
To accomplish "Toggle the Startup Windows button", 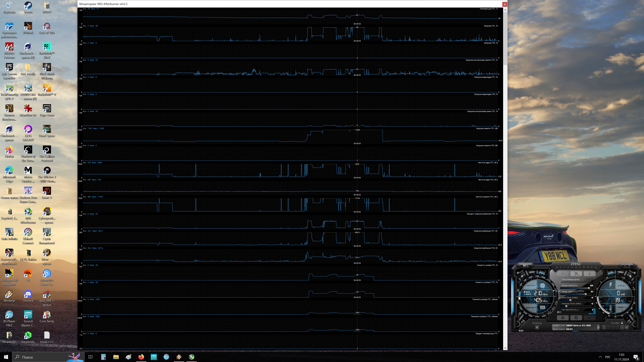I will click(x=537, y=327).
